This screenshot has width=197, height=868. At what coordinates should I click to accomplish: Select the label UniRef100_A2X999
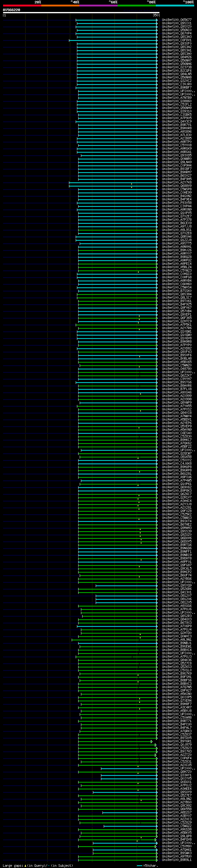177,396
